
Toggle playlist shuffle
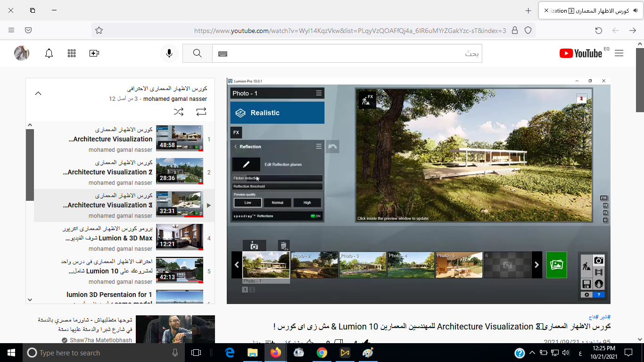(179, 112)
